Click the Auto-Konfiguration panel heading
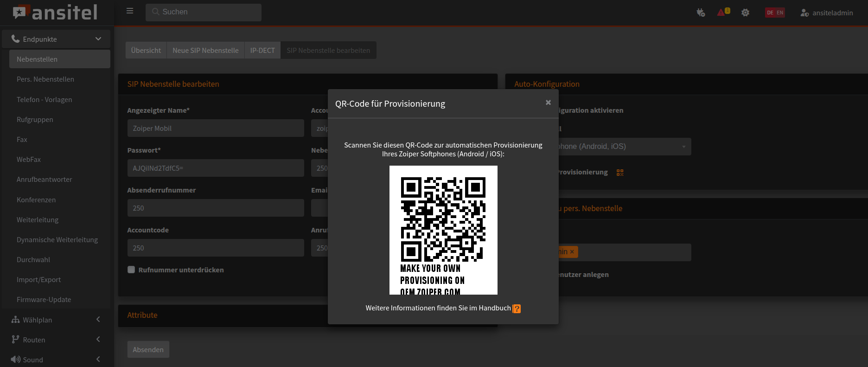This screenshot has width=868, height=367. pos(547,84)
